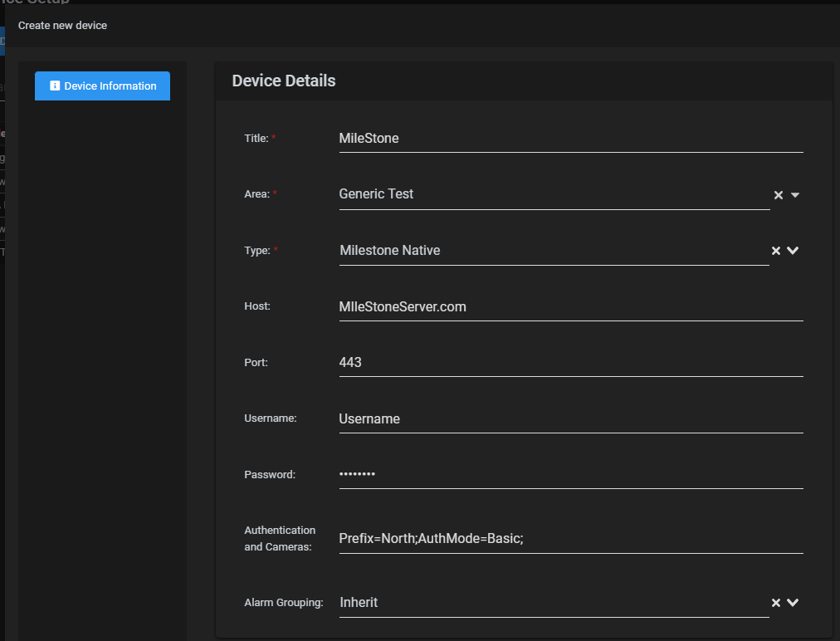Click the Inherit alarm grouping value
This screenshot has width=840, height=641.
point(359,603)
